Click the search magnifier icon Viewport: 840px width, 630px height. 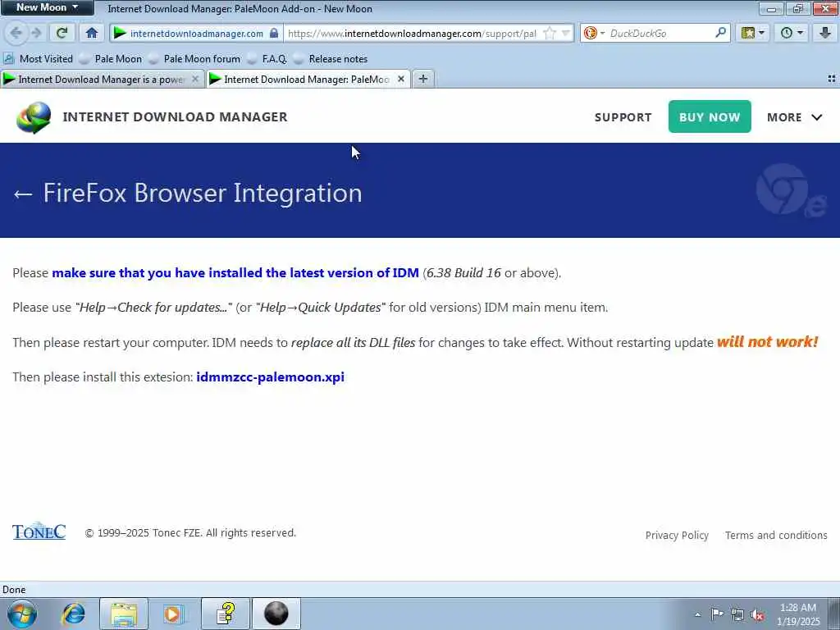[x=721, y=33]
